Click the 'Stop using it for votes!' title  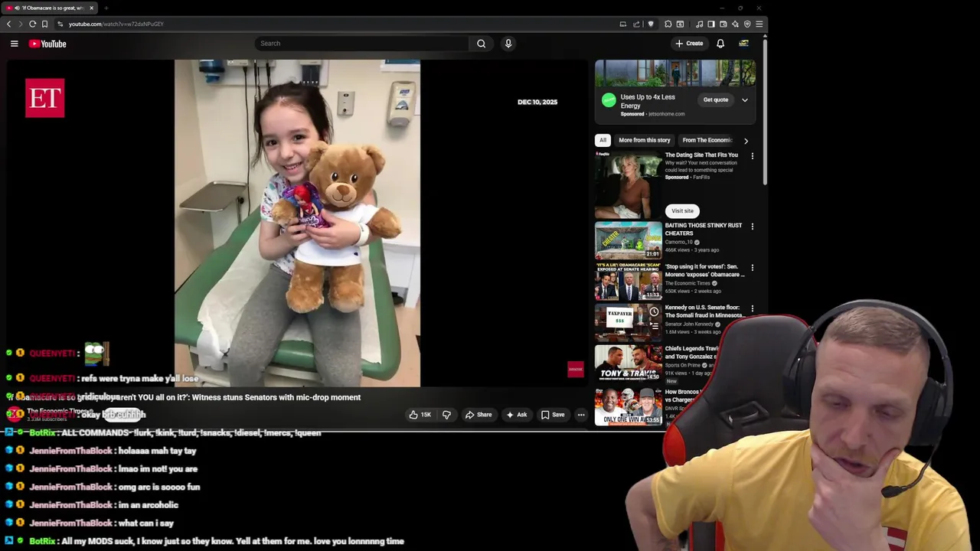pyautogui.click(x=704, y=271)
